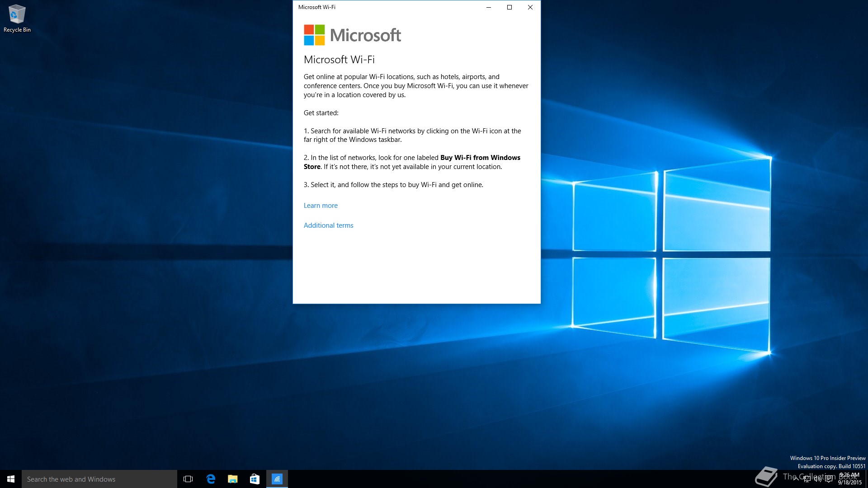Open the Learn more link
The width and height of the screenshot is (868, 488).
coord(321,206)
